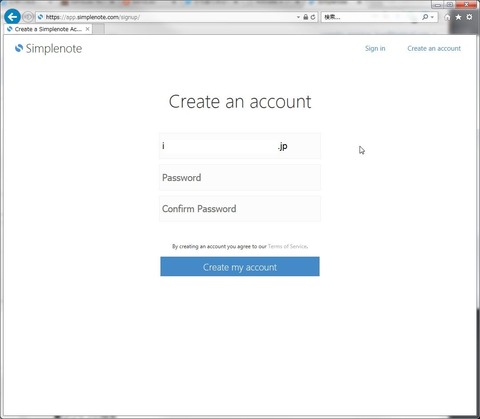This screenshot has height=419, width=480.
Task: Minimize the browser window
Action: click(x=438, y=5)
